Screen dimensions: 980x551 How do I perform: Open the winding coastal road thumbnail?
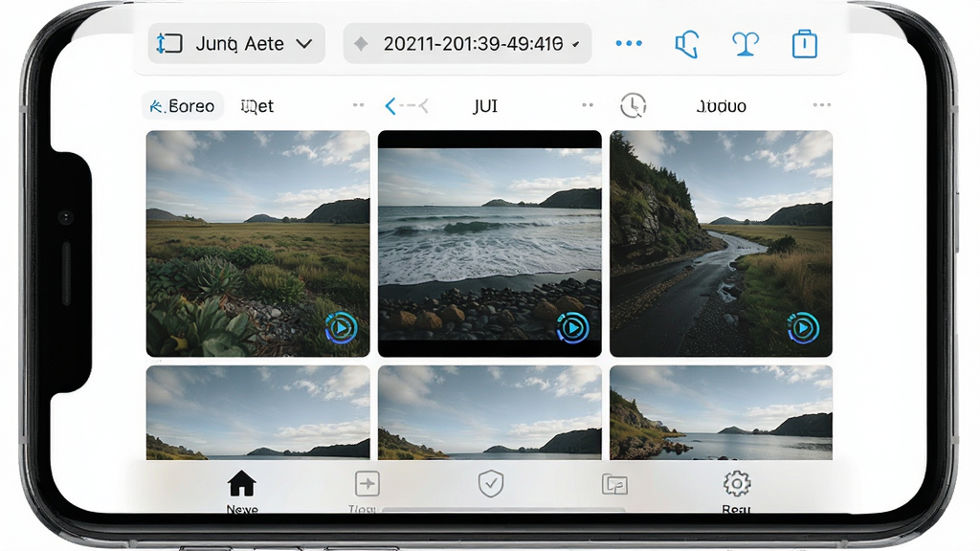pyautogui.click(x=721, y=244)
